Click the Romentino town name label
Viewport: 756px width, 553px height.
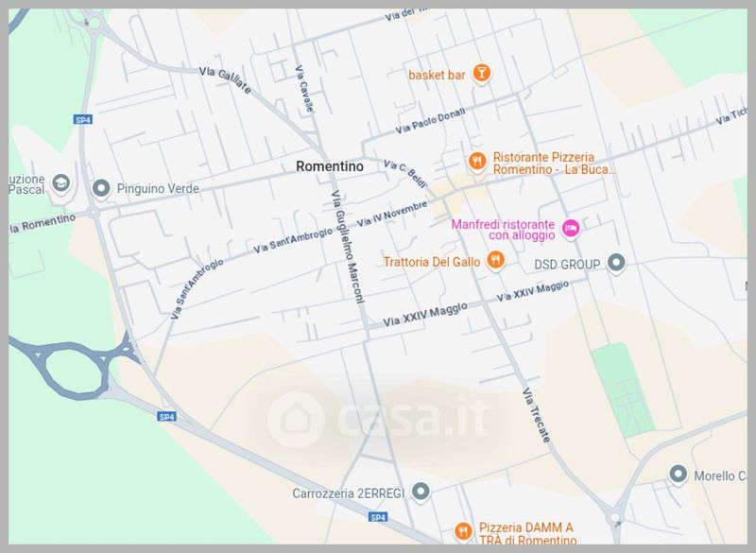click(330, 166)
